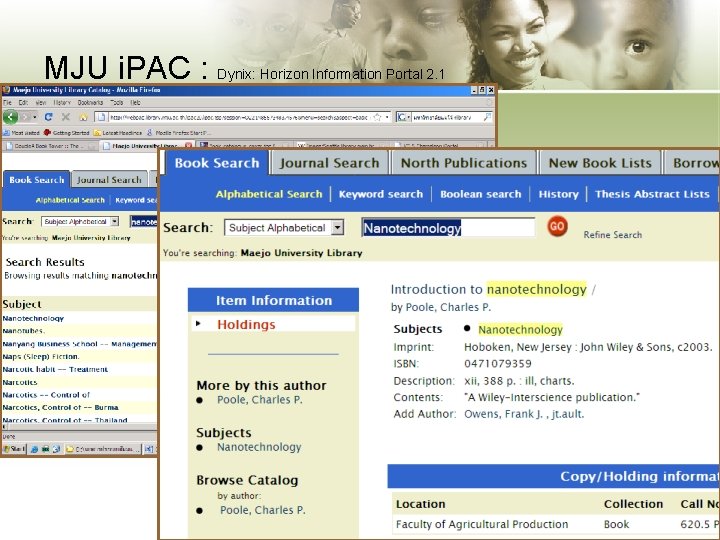
Task: Select Book Search tab in small browser window
Action: [x=36, y=180]
